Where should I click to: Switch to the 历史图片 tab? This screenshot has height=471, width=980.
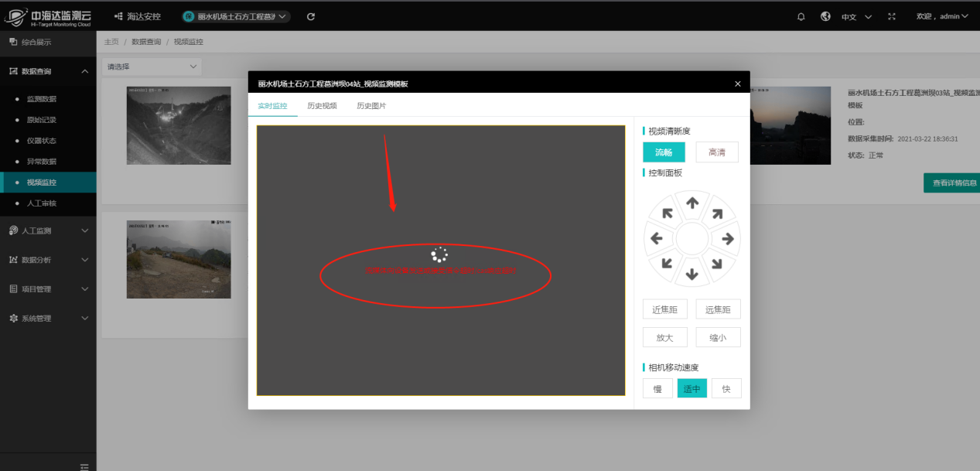(x=371, y=105)
